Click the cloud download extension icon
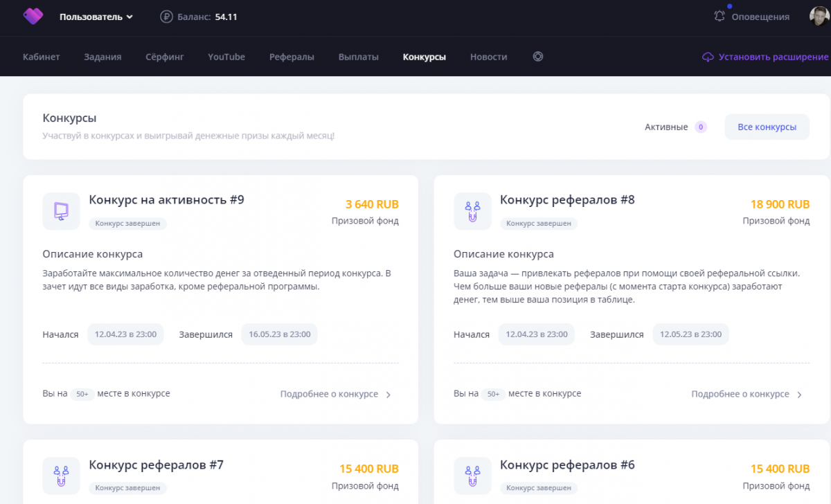Image resolution: width=831 pixels, height=504 pixels. [708, 57]
